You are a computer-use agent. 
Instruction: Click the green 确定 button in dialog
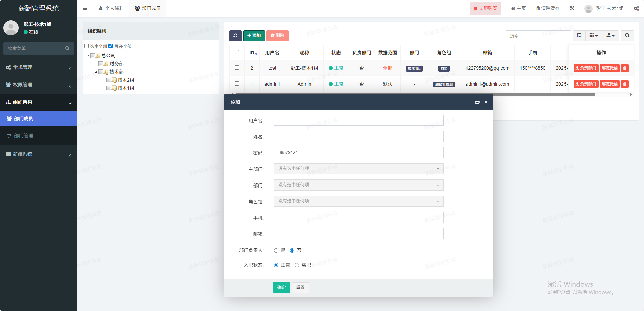[x=281, y=288]
